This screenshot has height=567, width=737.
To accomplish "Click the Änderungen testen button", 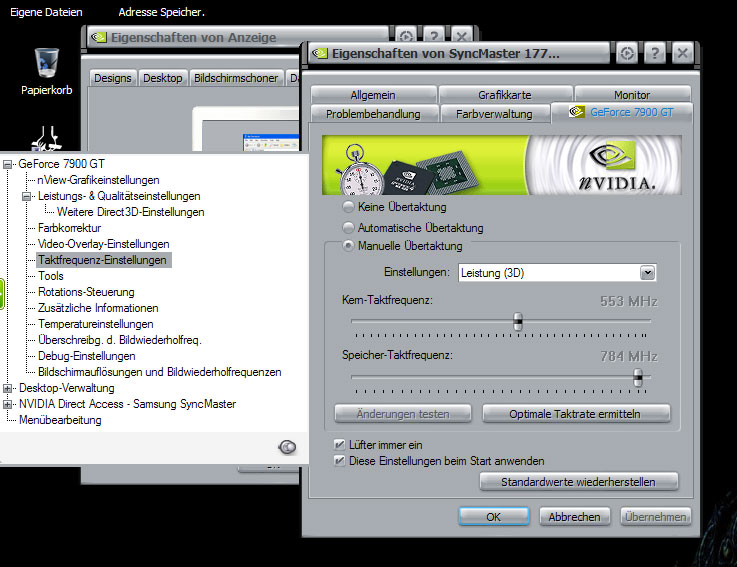I will click(x=403, y=414).
